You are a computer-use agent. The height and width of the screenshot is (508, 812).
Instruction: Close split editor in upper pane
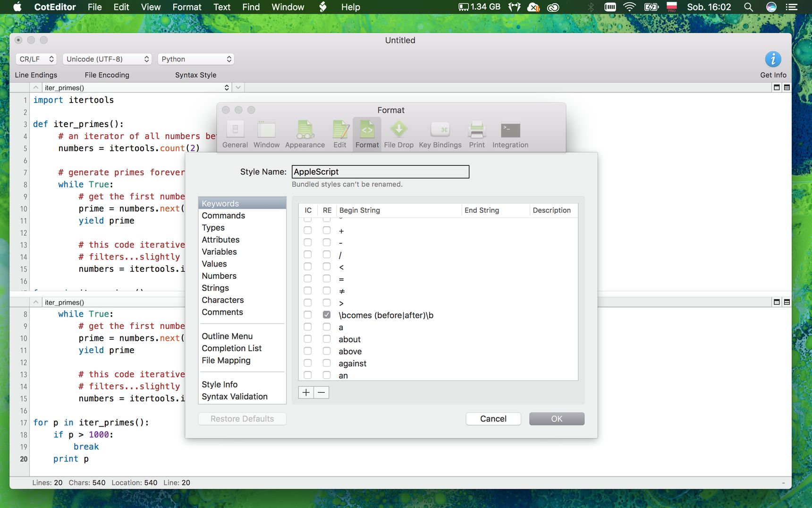(777, 87)
